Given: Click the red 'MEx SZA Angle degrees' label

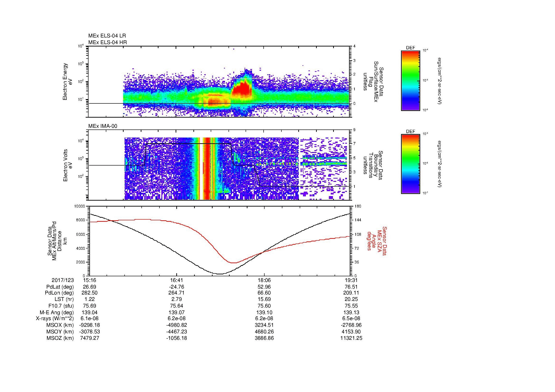Looking at the screenshot, I should tap(377, 241).
